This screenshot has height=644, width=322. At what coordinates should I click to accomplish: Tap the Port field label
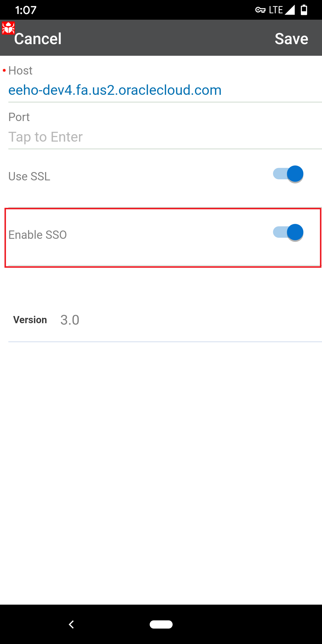[x=19, y=117]
